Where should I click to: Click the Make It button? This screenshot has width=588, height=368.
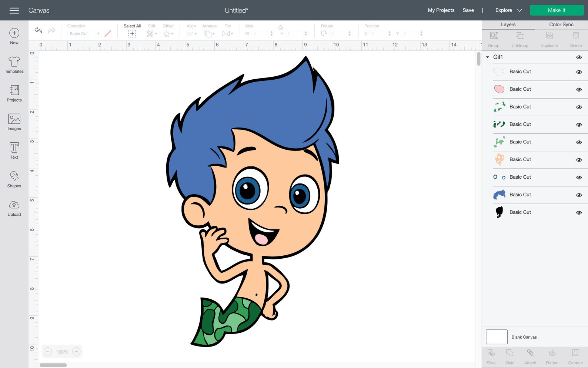557,10
